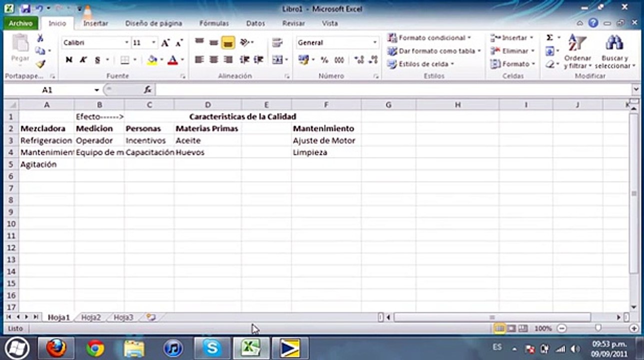Click Eliminar in the Celdas group

tap(513, 51)
